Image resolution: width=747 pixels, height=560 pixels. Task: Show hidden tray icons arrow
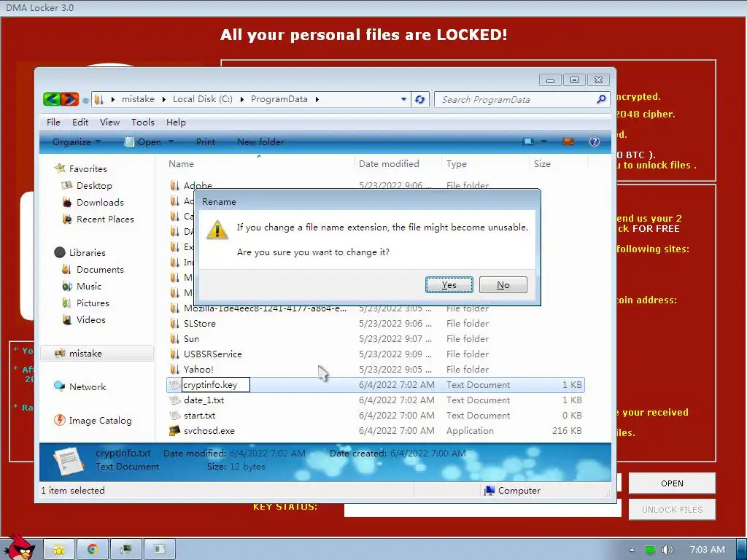[632, 550]
